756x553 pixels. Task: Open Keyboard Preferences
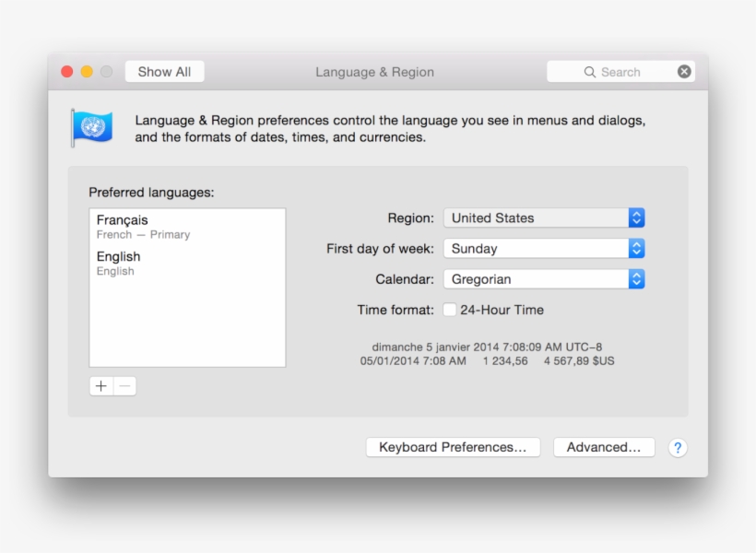pyautogui.click(x=453, y=447)
